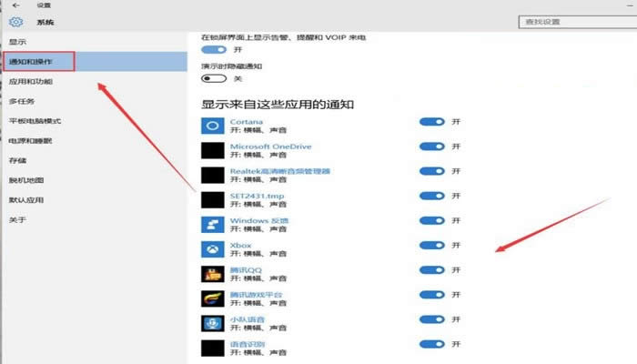This screenshot has height=364, width=637.
Task: Open 语音识别 notification settings
Action: 248,344
